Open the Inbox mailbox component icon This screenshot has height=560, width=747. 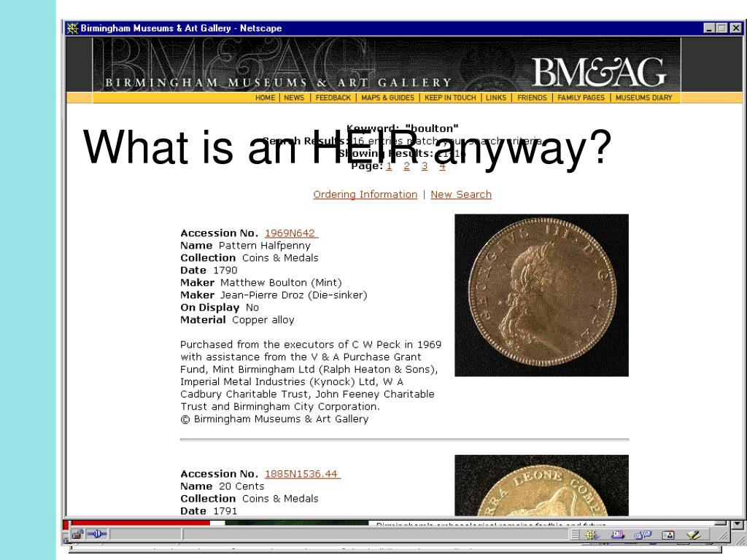coord(617,535)
